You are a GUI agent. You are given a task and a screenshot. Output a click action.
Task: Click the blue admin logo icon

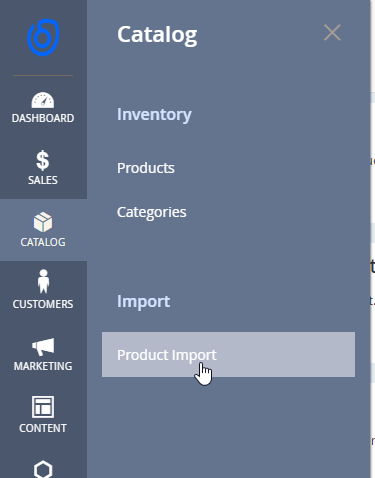tap(43, 37)
